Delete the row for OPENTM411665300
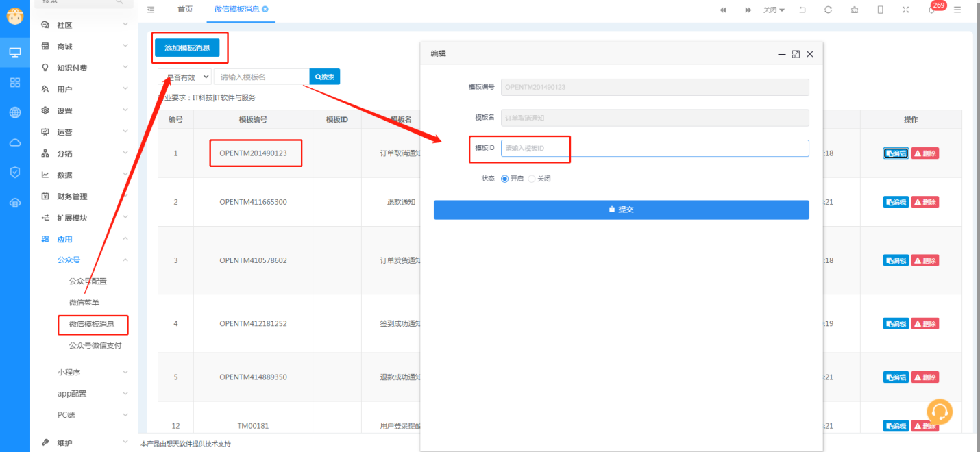The image size is (980, 452). (x=924, y=202)
